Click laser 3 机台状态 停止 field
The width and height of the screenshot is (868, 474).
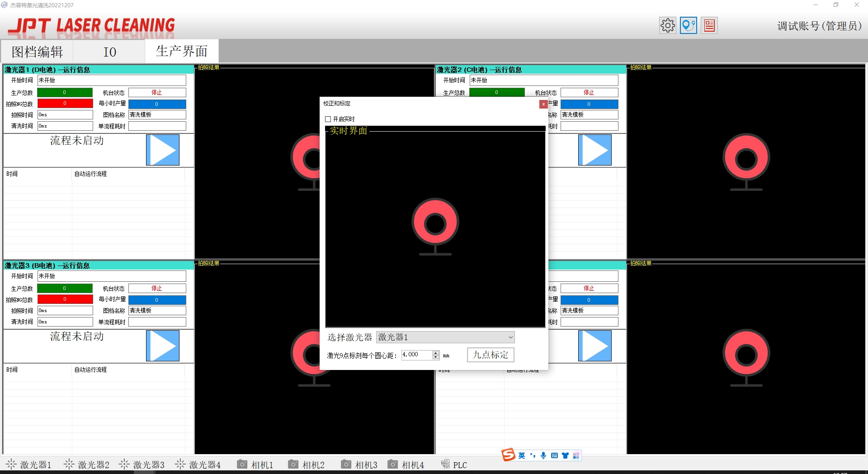pos(157,288)
